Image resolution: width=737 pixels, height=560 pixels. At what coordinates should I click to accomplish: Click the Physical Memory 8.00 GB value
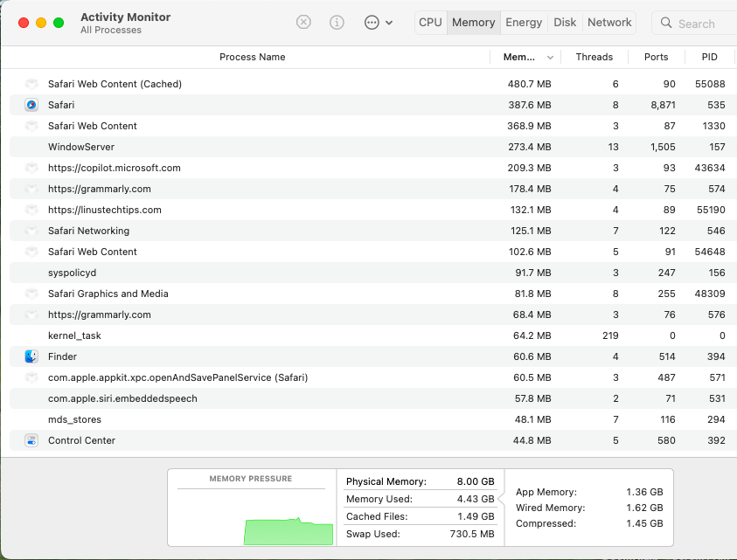tap(476, 481)
